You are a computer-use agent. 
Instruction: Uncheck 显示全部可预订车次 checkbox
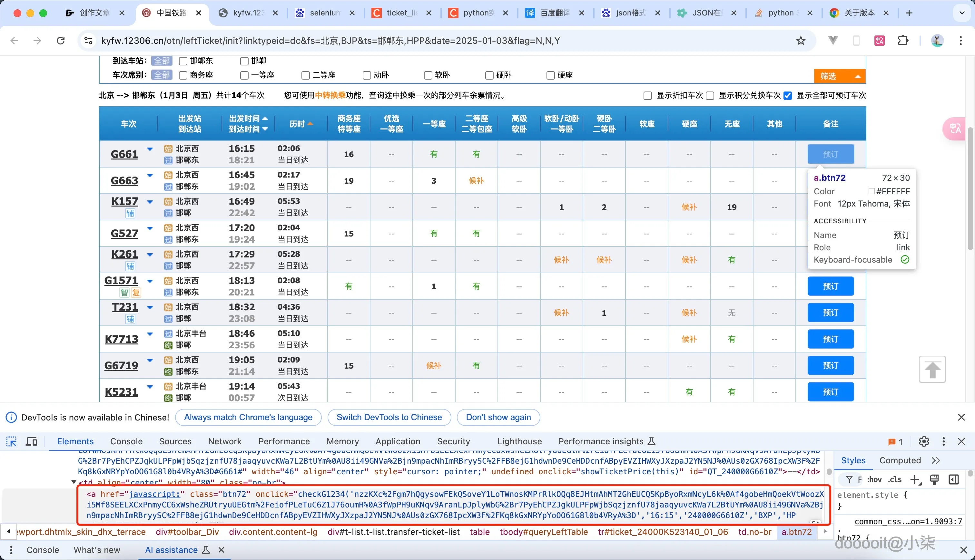pyautogui.click(x=788, y=95)
